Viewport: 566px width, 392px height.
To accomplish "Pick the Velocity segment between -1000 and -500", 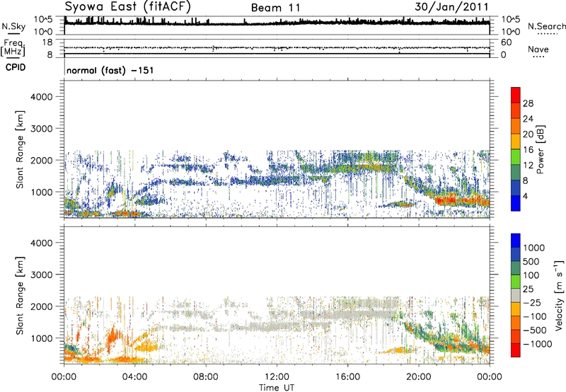I will pos(516,336).
